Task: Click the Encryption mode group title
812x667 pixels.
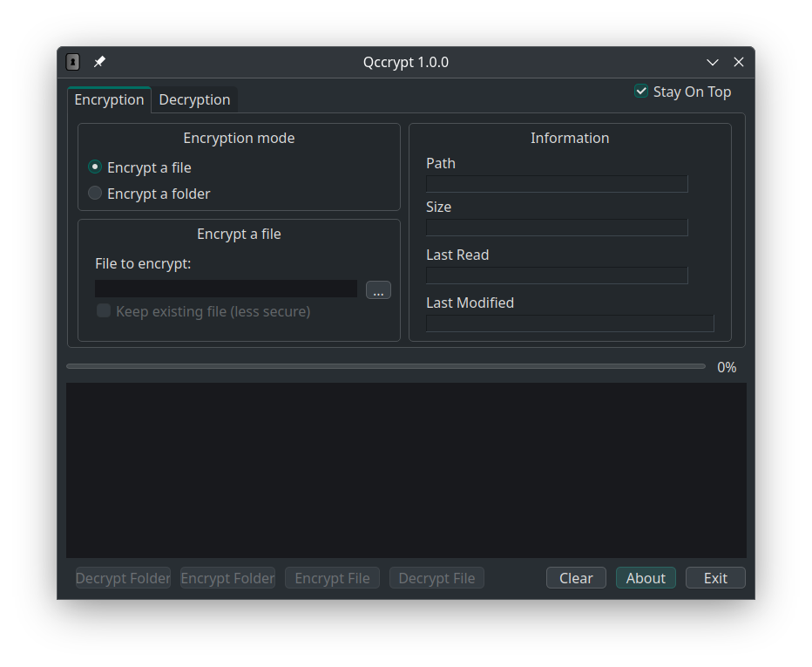Action: point(240,138)
